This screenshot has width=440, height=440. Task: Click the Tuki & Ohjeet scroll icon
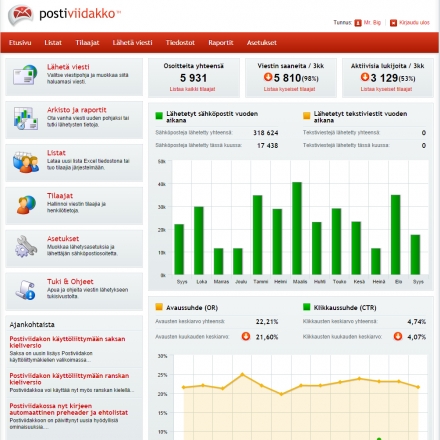[x=25, y=289]
